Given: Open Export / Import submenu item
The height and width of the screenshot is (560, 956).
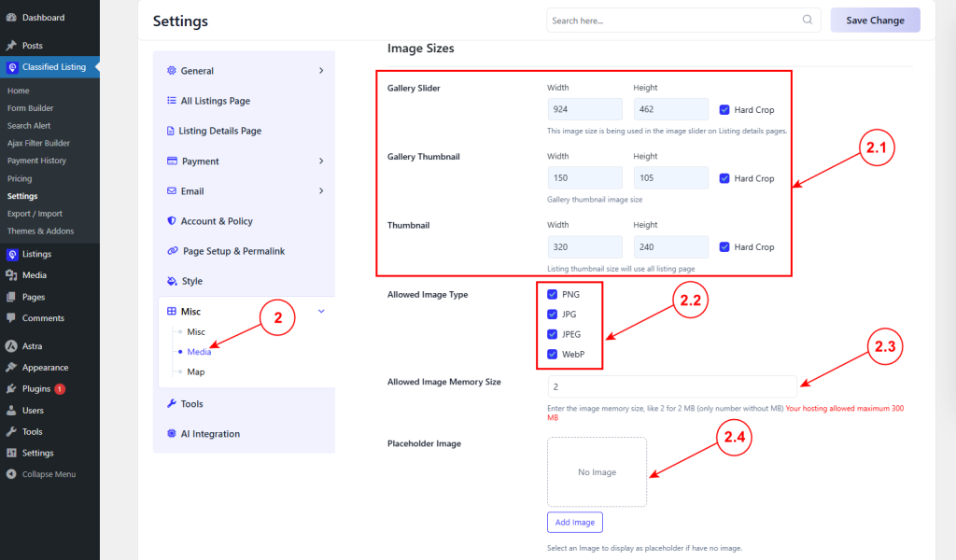Looking at the screenshot, I should point(35,214).
